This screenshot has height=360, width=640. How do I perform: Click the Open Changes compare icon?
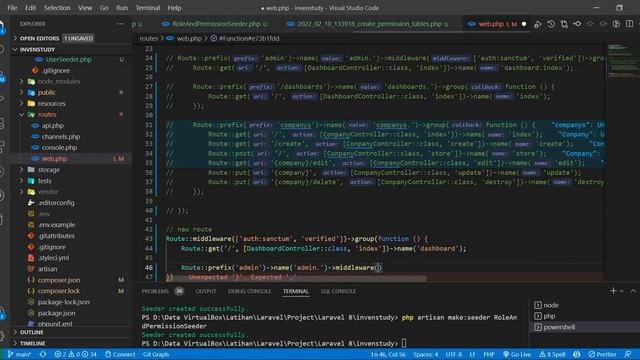(564, 24)
